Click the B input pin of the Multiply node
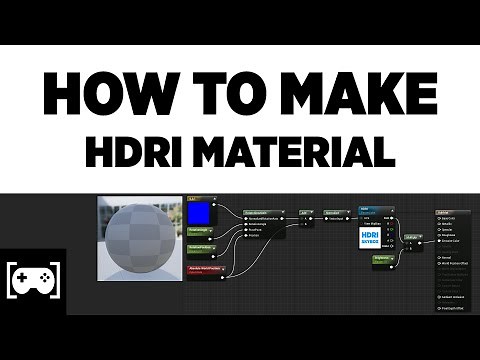480x360 pixels. (x=407, y=249)
